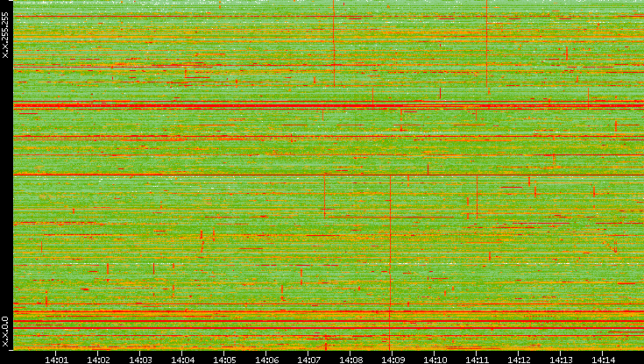Image resolution: width=644 pixels, height=364 pixels.
Task: Click the dark red horizontal band spanning the heatmap
Action: pos(324,106)
